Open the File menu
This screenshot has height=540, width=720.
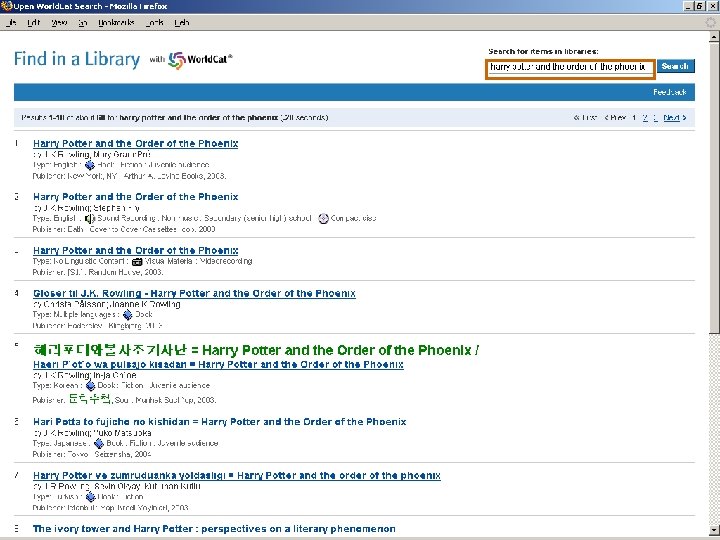[x=11, y=22]
